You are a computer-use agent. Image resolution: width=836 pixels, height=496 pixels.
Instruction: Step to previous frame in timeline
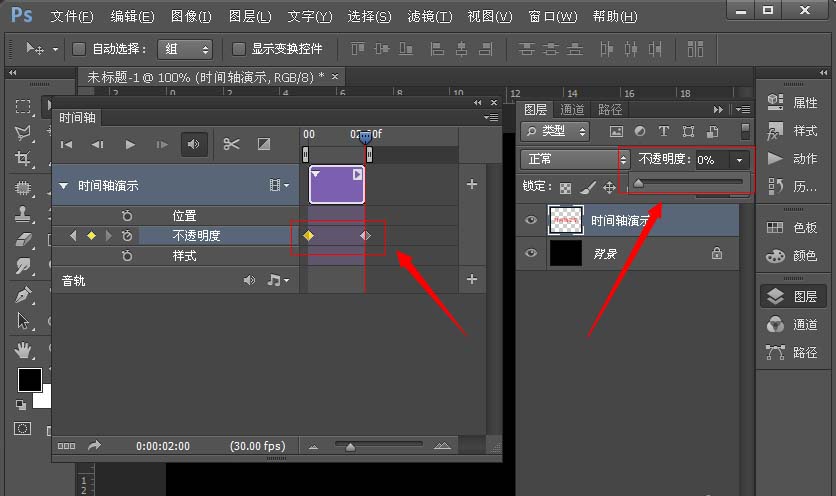[97, 145]
